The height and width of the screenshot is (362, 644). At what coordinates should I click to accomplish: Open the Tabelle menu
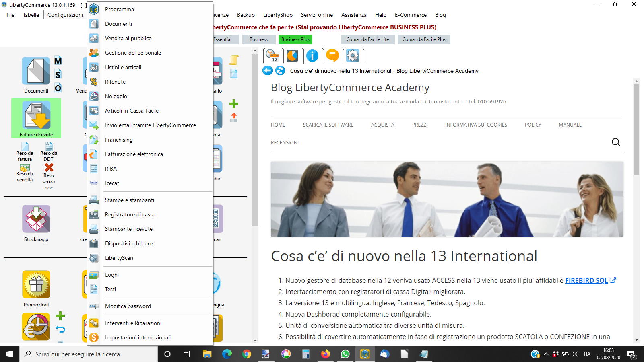(31, 15)
